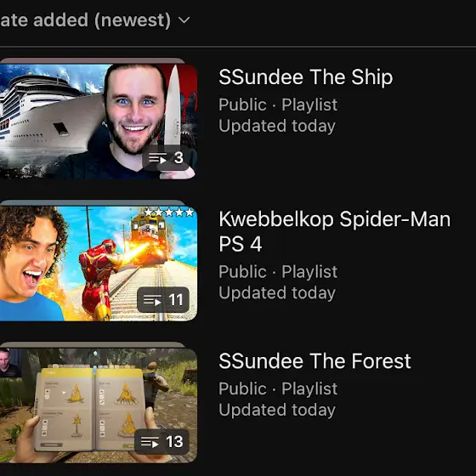
Task: Click the five-star rating on Kwebbelkop thumbnail
Action: pyautogui.click(x=169, y=212)
